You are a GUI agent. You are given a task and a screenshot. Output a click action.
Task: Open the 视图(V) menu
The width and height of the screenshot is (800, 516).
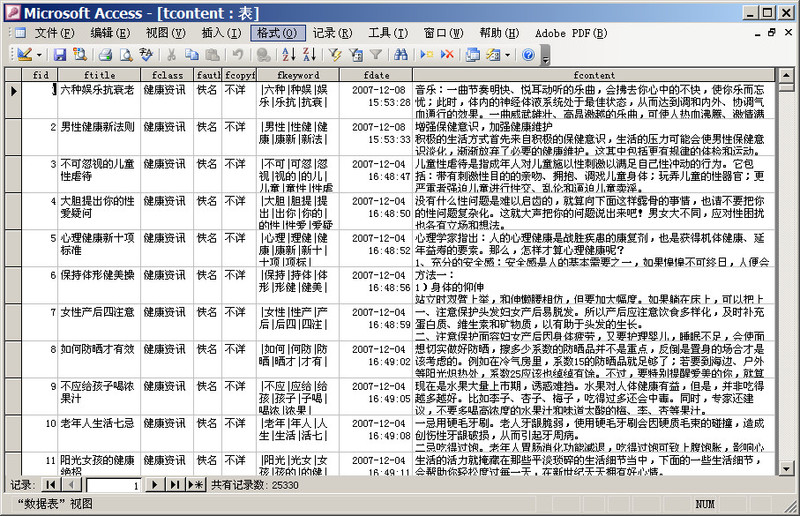pos(165,33)
